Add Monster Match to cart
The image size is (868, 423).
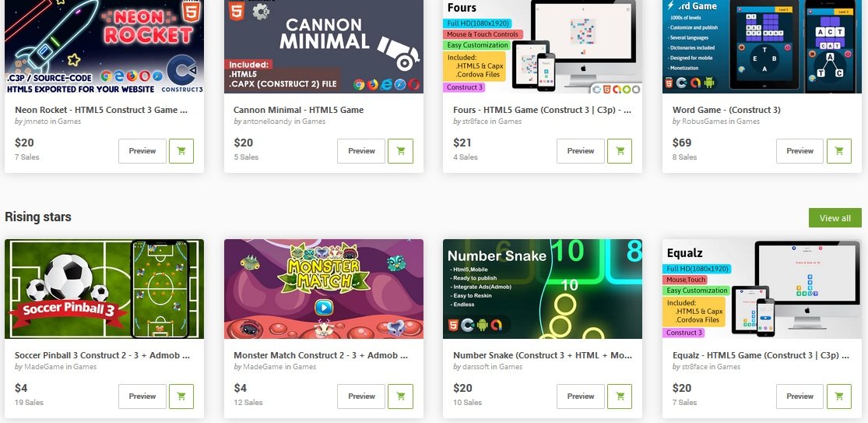[x=400, y=396]
